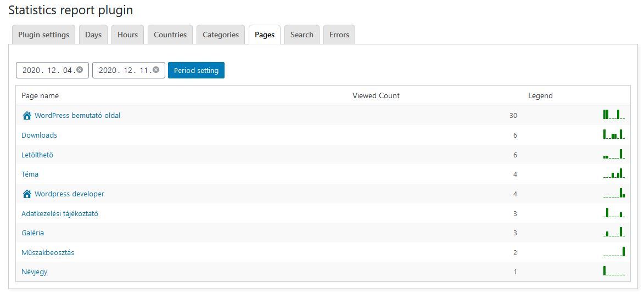Viewport: 644px width, 294px height.
Task: Click the sparkline chart for Névjegy row
Action: [614, 271]
